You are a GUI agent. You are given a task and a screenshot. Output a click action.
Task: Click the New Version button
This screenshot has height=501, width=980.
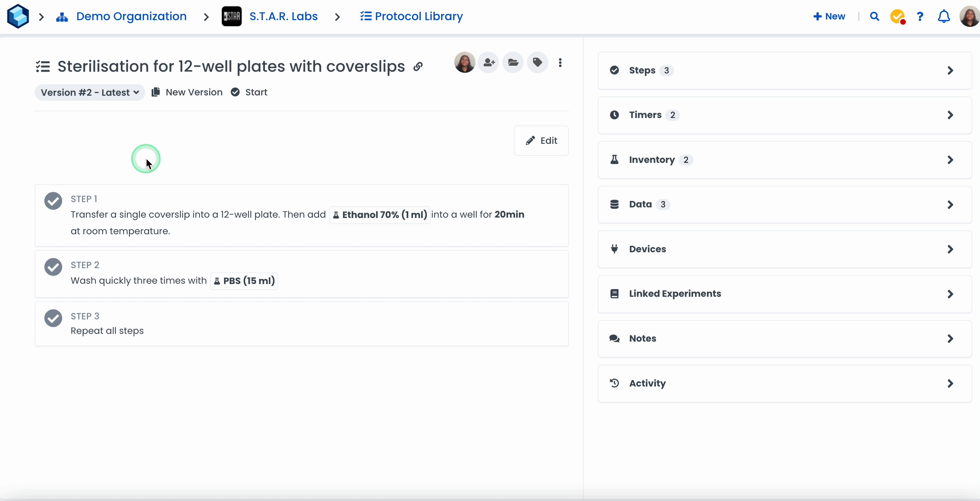[187, 93]
